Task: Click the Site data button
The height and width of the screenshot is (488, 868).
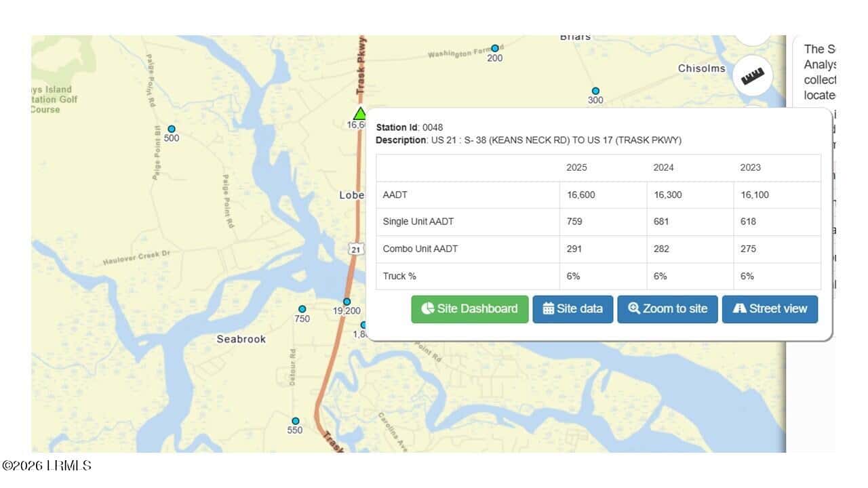Action: [573, 309]
